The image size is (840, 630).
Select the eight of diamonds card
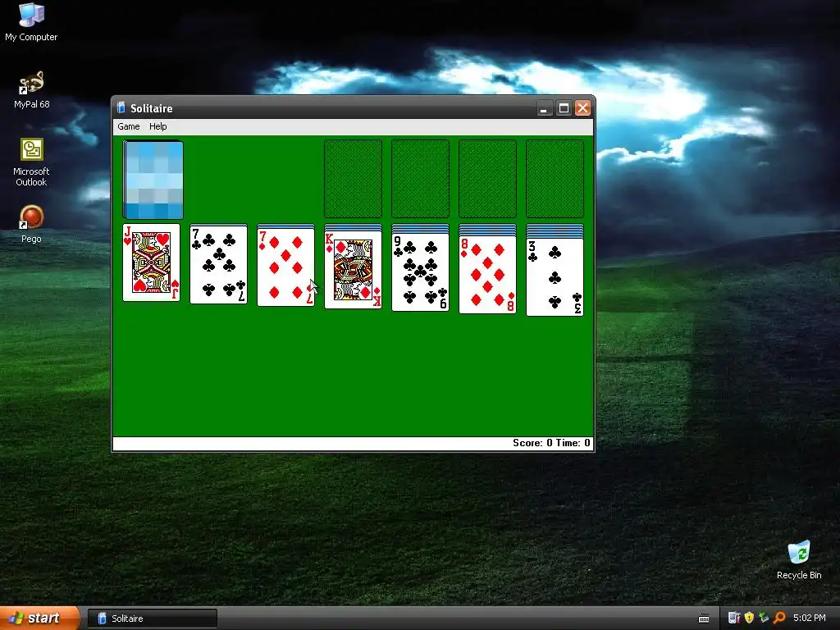(487, 275)
